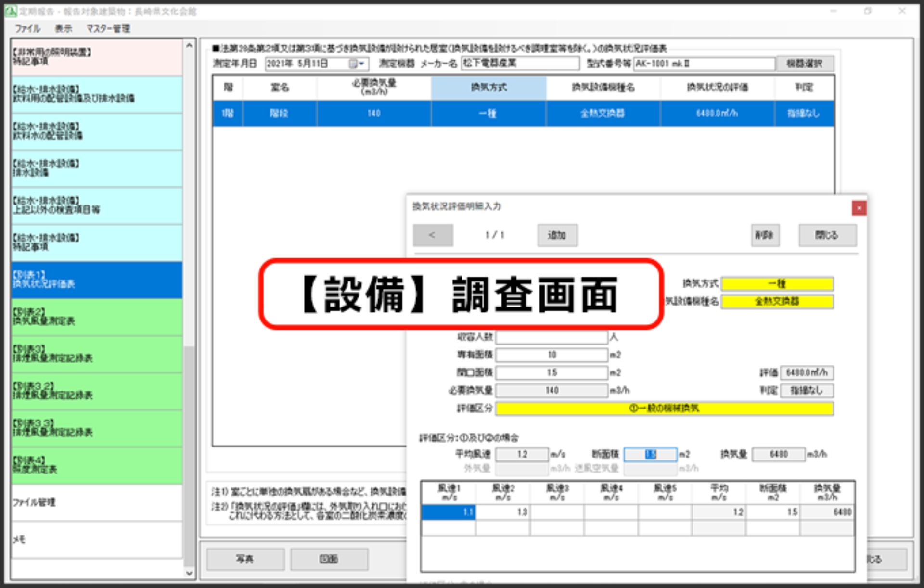Click application icon in title bar
This screenshot has width=924, height=588.
(11, 11)
